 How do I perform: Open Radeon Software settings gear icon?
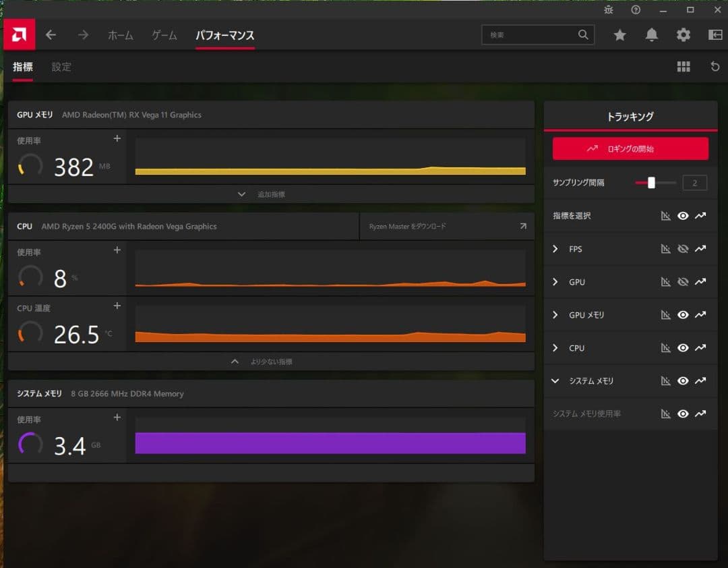[683, 34]
